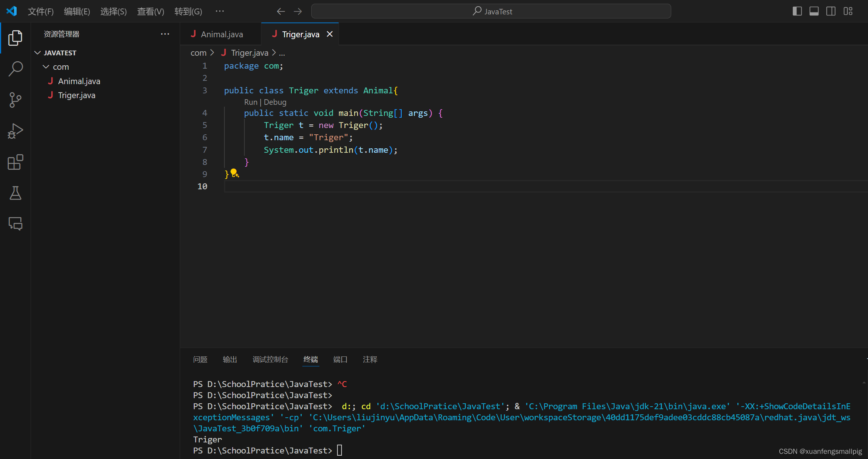Toggle the bottom panel layout button
Viewport: 868px width, 459px height.
[x=814, y=11]
